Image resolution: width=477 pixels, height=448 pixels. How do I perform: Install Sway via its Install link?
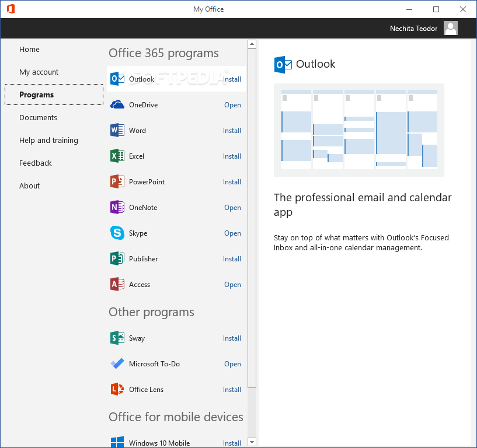(232, 338)
